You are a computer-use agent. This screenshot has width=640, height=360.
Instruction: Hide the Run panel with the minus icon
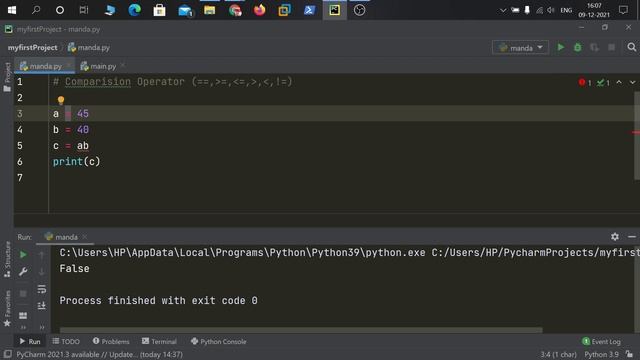[632, 237]
